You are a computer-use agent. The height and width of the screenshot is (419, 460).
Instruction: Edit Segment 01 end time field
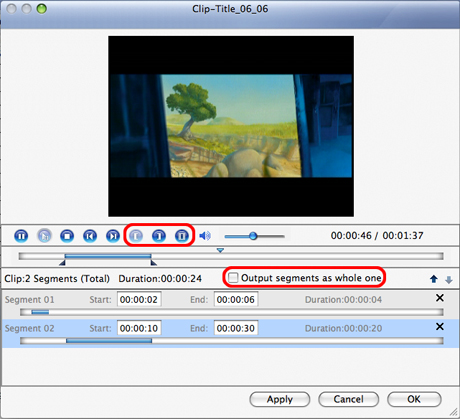236,299
